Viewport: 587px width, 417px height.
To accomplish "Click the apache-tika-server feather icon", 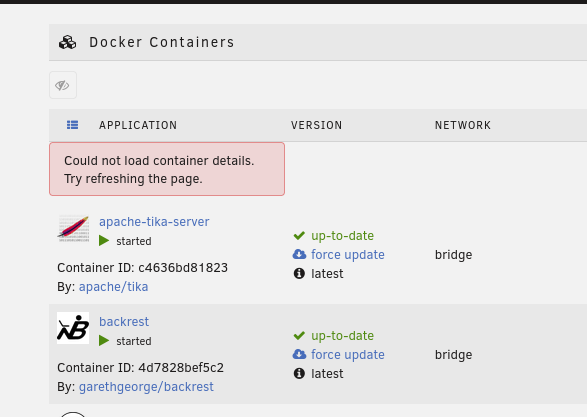I will tap(73, 228).
